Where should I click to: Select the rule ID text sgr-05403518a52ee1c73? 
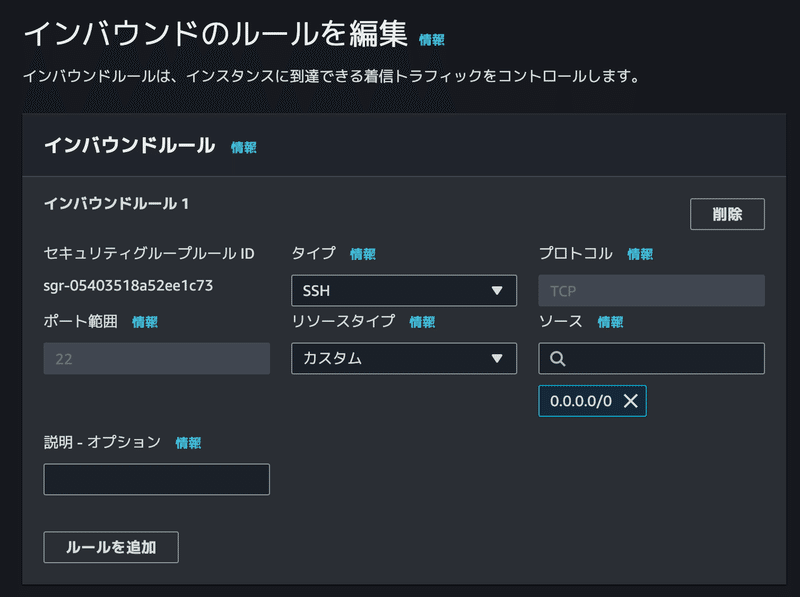tap(128, 285)
